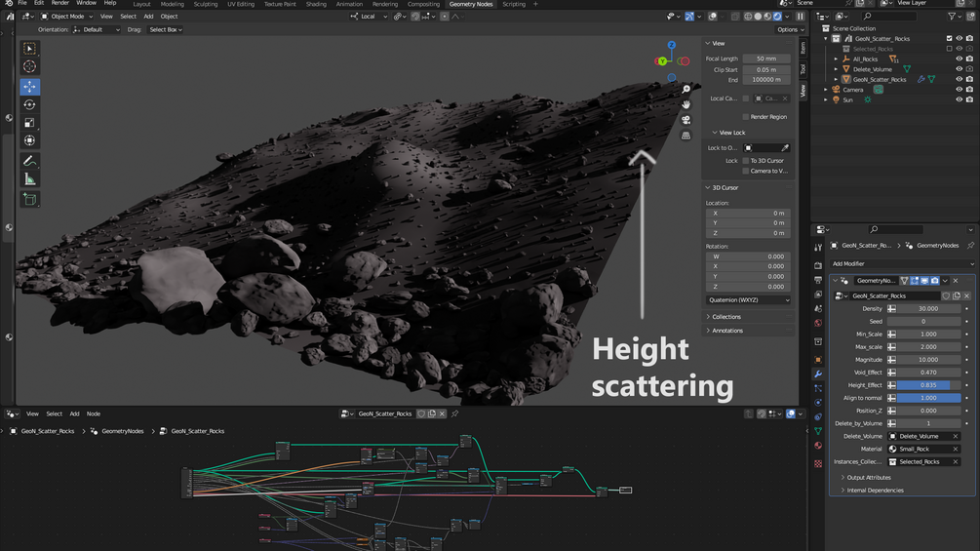Click the Cursor tool icon
The image size is (980, 551).
(29, 66)
